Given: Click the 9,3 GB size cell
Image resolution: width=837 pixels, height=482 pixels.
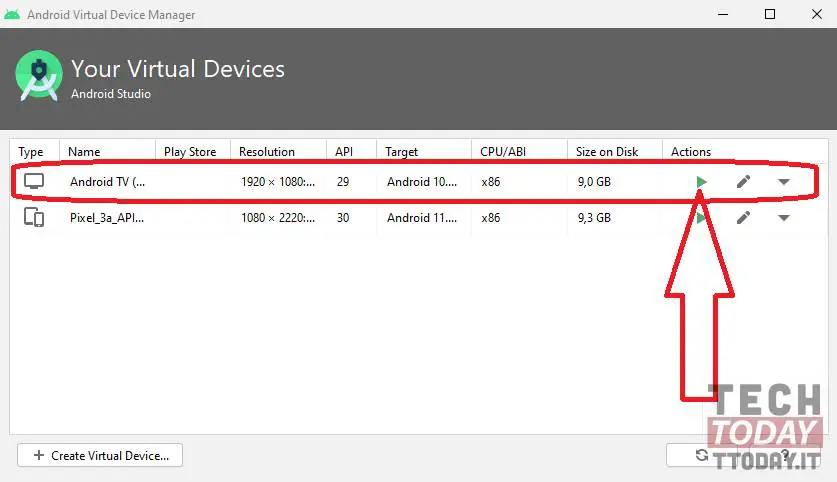Looking at the screenshot, I should pyautogui.click(x=594, y=218).
